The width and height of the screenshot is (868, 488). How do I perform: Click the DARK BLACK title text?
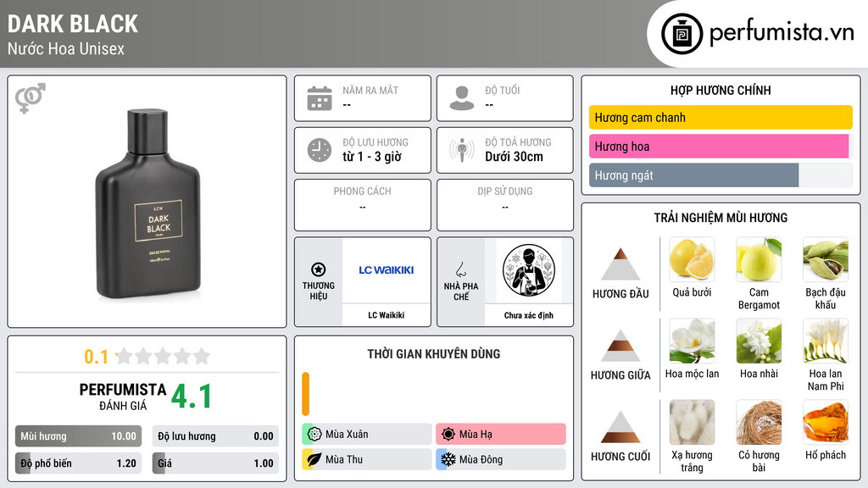click(x=73, y=24)
